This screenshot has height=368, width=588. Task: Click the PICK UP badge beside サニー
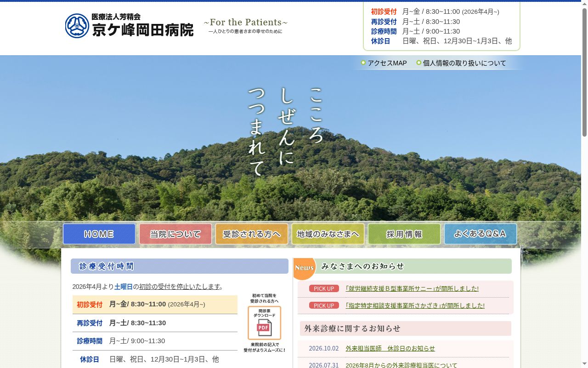pyautogui.click(x=324, y=288)
